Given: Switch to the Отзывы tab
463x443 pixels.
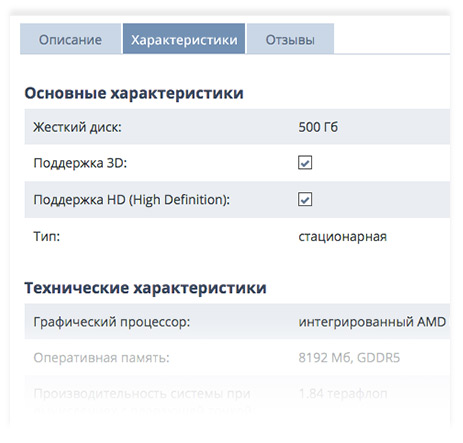Looking at the screenshot, I should [290, 39].
